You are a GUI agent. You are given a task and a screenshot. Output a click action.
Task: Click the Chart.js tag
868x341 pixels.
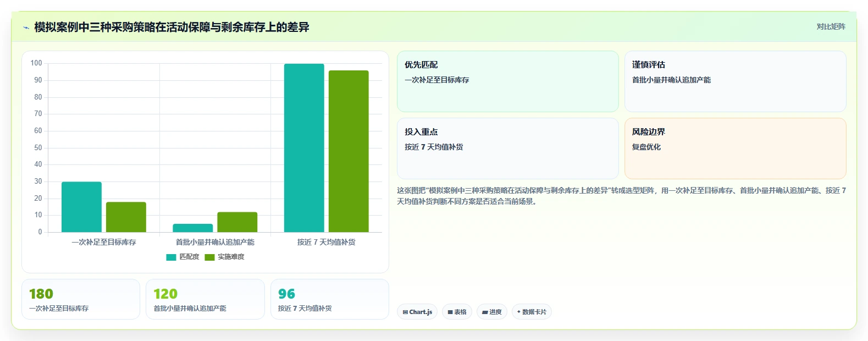point(417,312)
